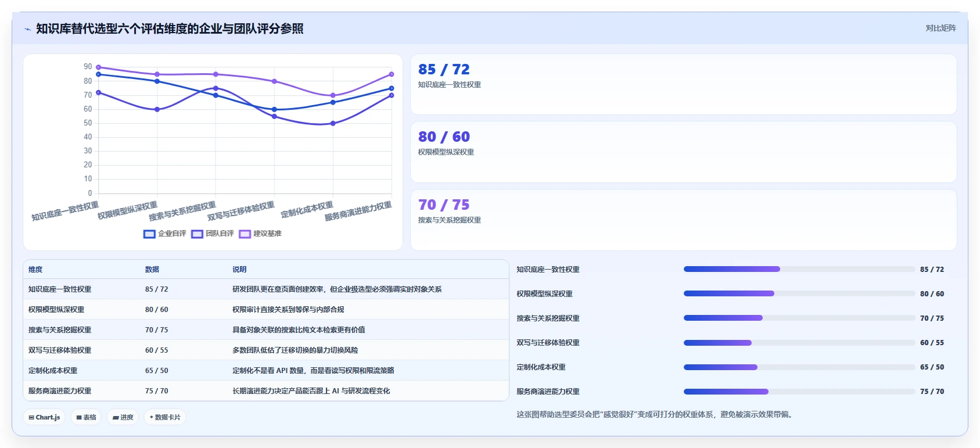This screenshot has height=448, width=980.
Task: Click chart x-axis label 服务商演进能力权重
Action: click(x=358, y=212)
